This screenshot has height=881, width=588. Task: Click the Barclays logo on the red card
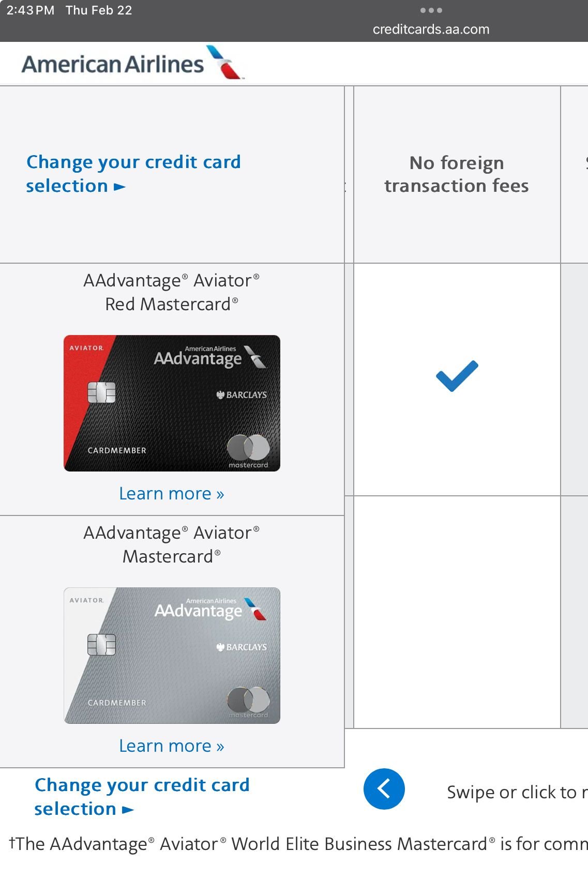coord(242,395)
